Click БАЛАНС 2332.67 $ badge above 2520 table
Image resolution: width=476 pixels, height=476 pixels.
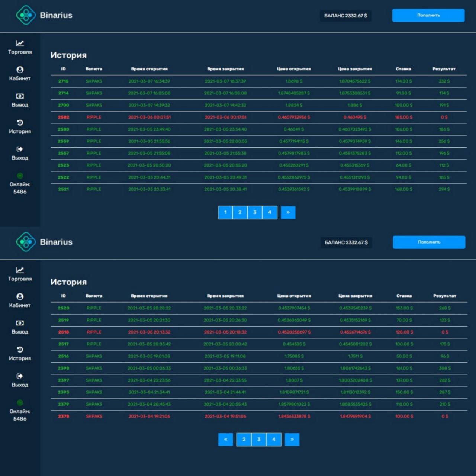(346, 242)
